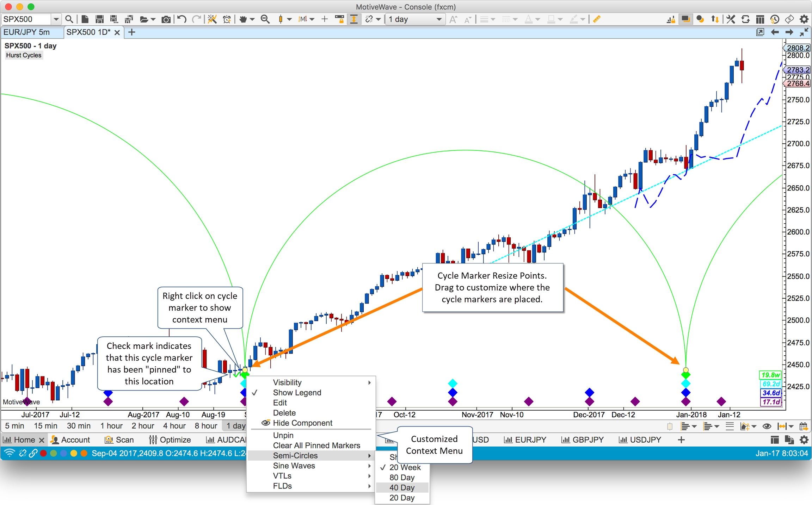
Task: Enable the 40 Day semi-circle option
Action: point(402,487)
